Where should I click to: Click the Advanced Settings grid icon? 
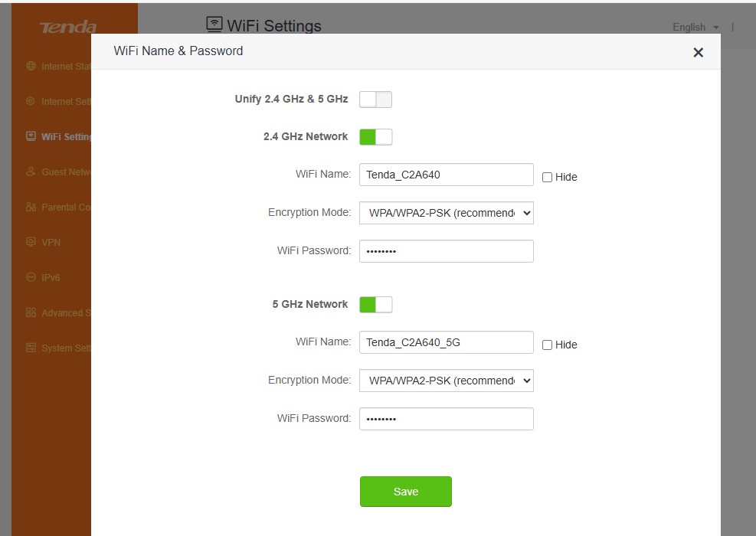coord(31,312)
